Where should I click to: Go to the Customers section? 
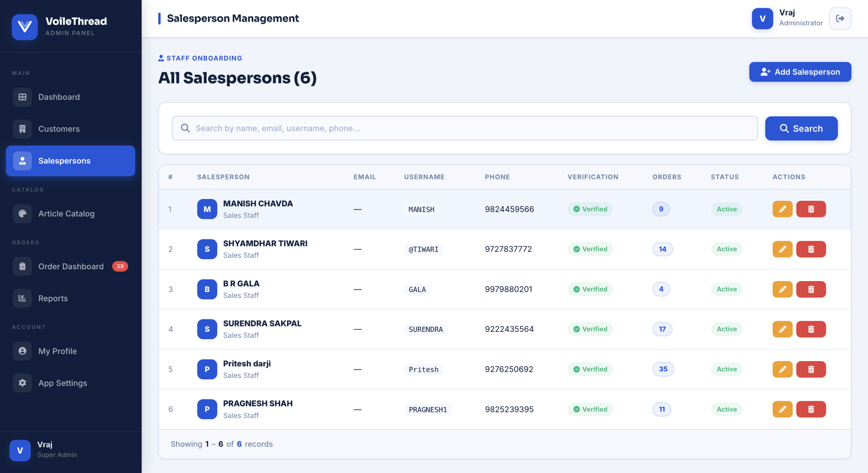click(59, 129)
